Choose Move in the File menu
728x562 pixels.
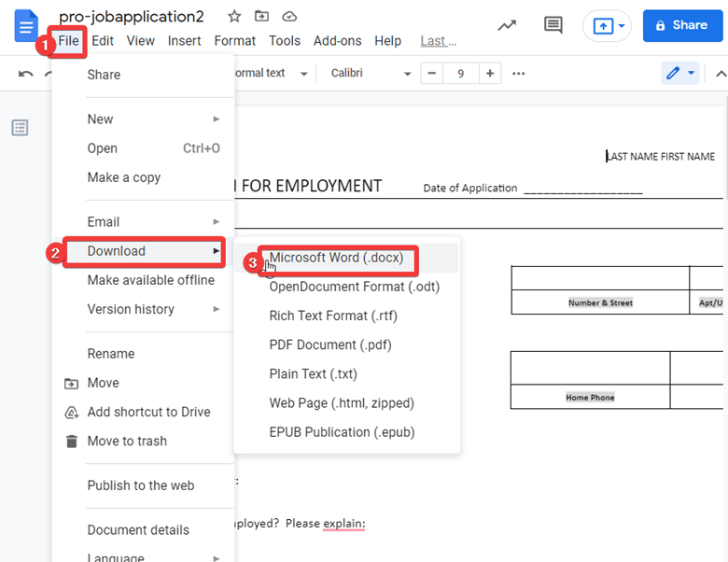143,383
